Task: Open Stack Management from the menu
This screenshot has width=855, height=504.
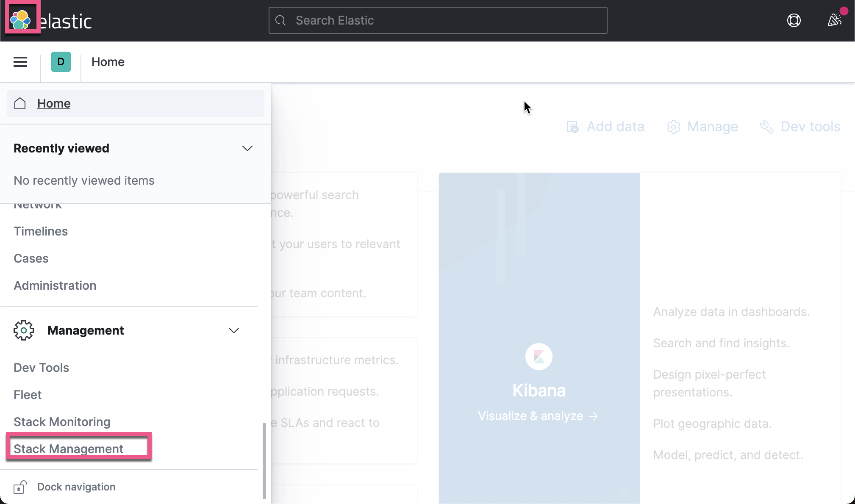Action: click(68, 449)
